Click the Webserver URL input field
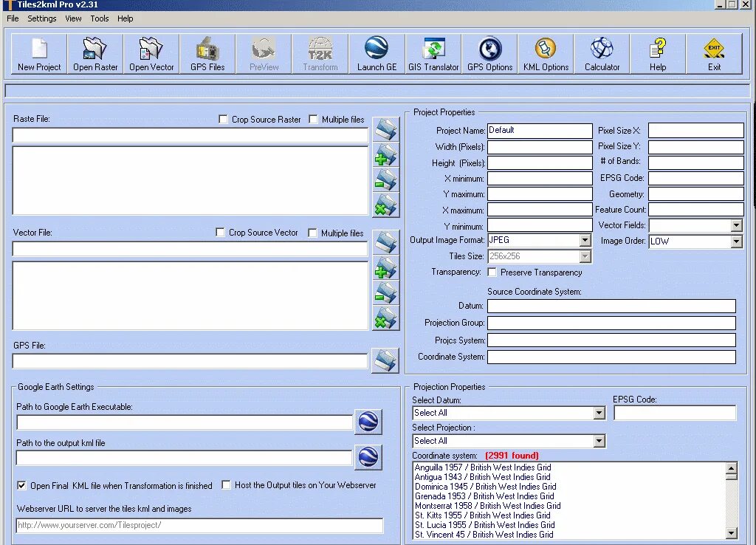Image resolution: width=756 pixels, height=545 pixels. [x=199, y=525]
